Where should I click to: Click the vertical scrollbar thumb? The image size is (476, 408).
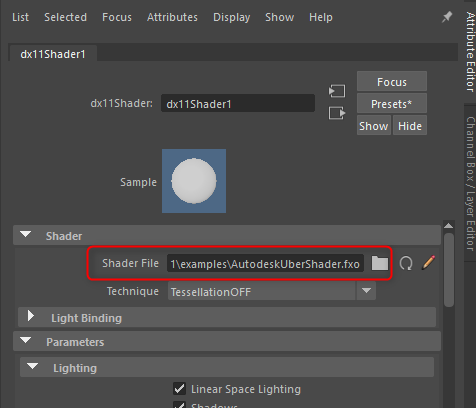tap(449, 269)
